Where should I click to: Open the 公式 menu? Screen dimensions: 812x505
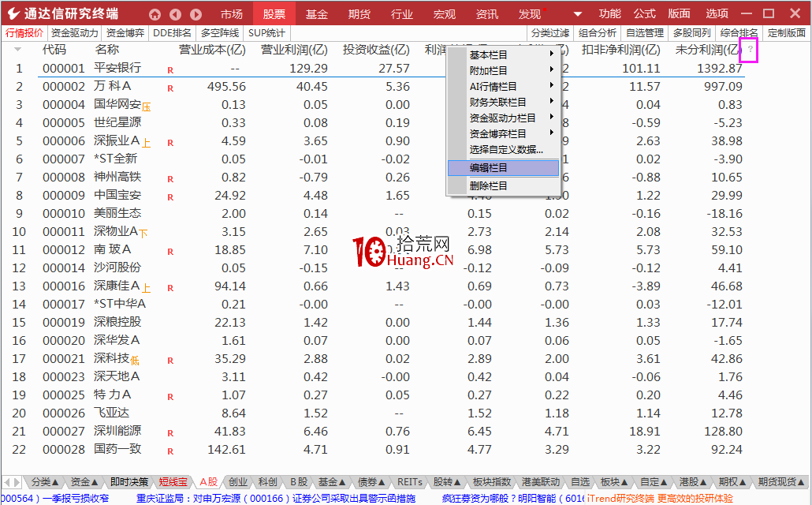[x=644, y=14]
